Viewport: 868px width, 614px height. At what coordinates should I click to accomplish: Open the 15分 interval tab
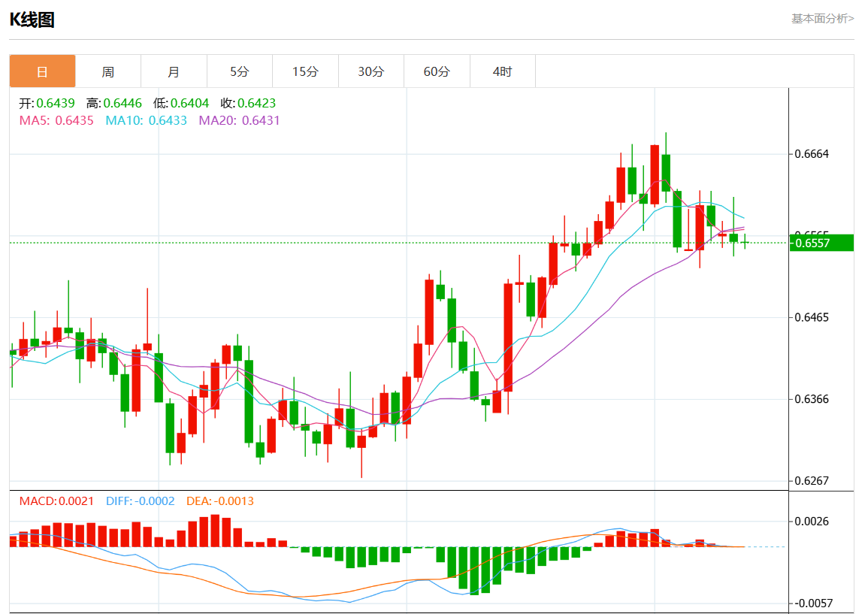coord(306,71)
